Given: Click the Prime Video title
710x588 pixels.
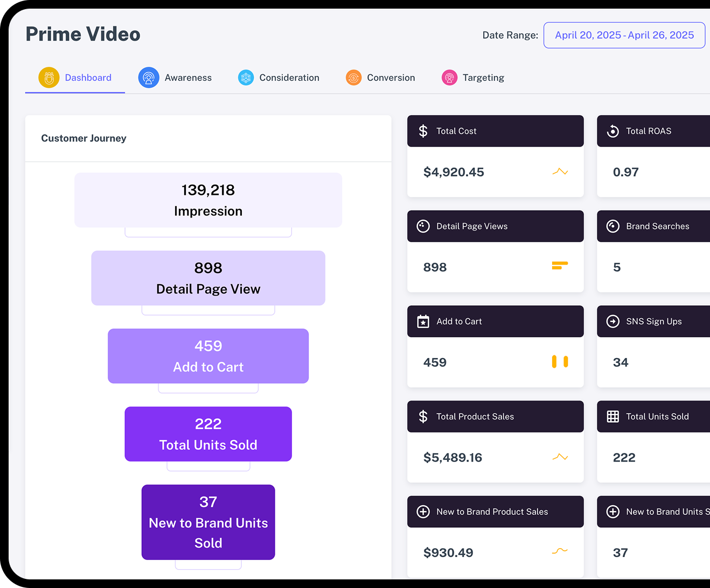Looking at the screenshot, I should click(x=83, y=34).
